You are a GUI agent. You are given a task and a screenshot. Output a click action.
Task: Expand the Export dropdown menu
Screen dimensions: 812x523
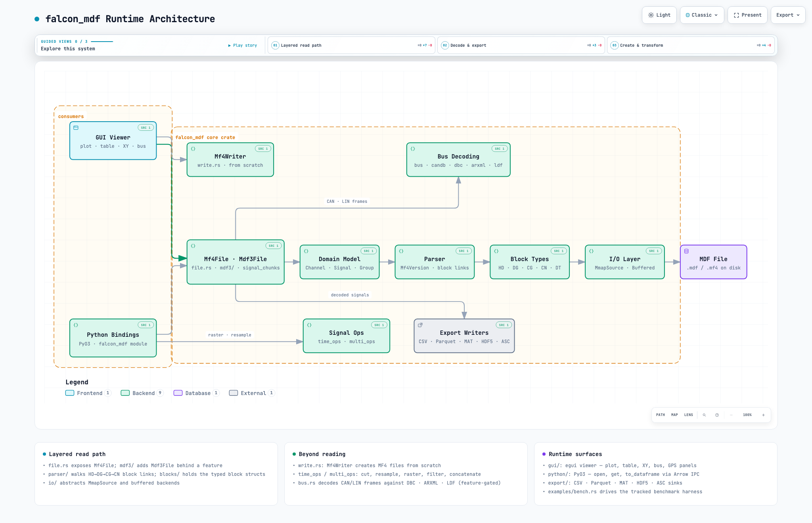pyautogui.click(x=788, y=15)
